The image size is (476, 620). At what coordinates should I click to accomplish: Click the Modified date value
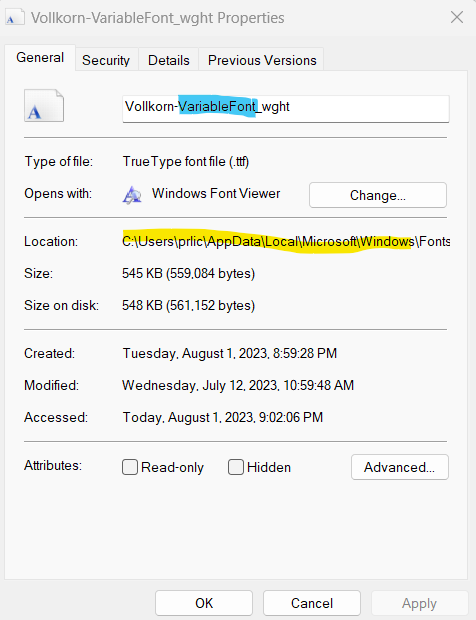[238, 385]
